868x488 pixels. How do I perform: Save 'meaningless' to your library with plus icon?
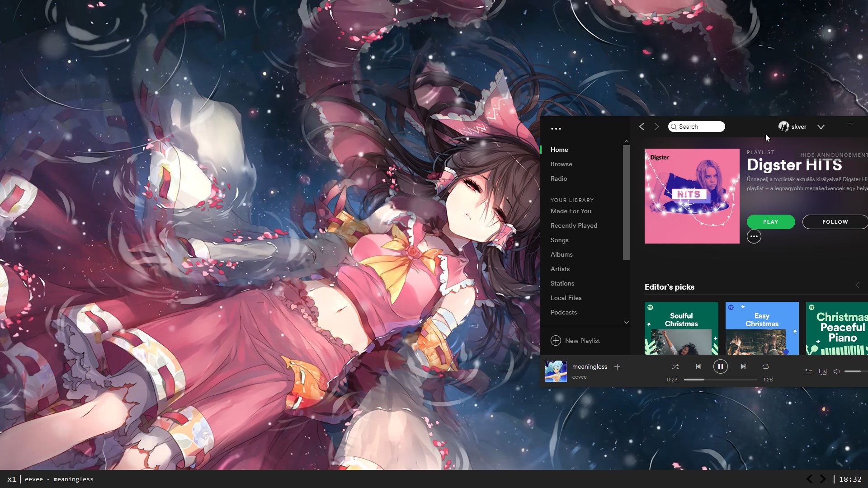coord(618,366)
